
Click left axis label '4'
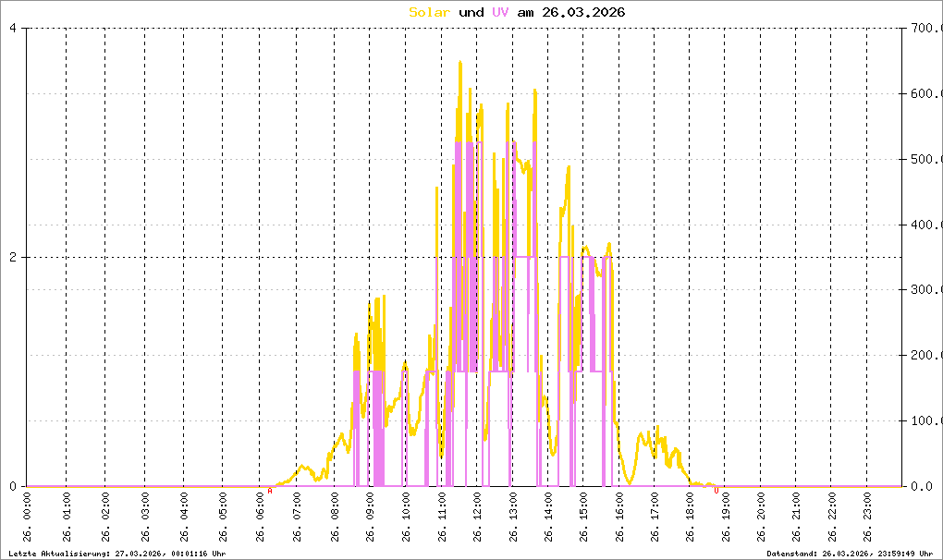coord(13,28)
